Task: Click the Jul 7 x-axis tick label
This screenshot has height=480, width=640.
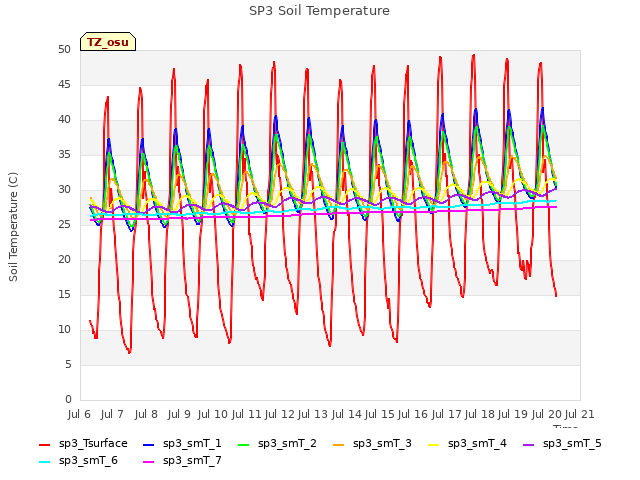Action: click(x=112, y=415)
